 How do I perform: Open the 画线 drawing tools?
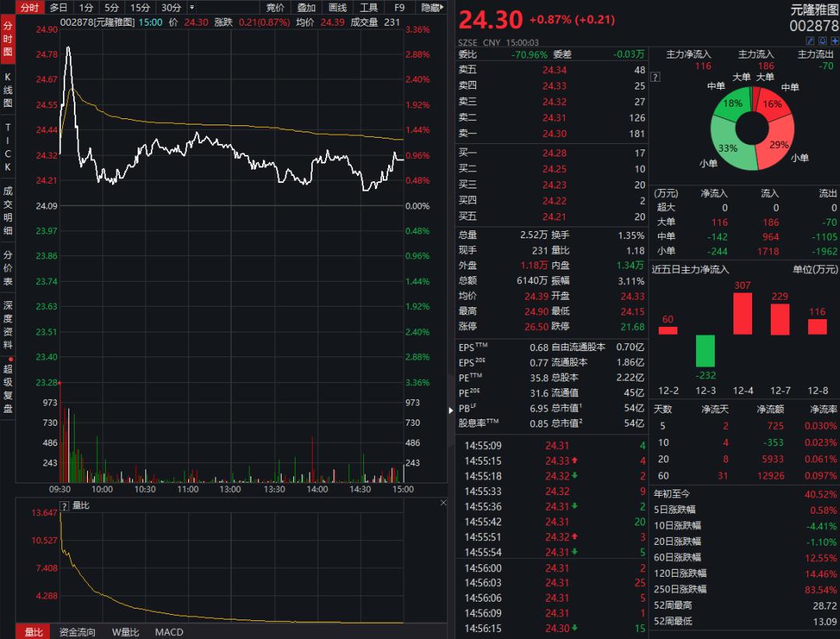pyautogui.click(x=338, y=8)
